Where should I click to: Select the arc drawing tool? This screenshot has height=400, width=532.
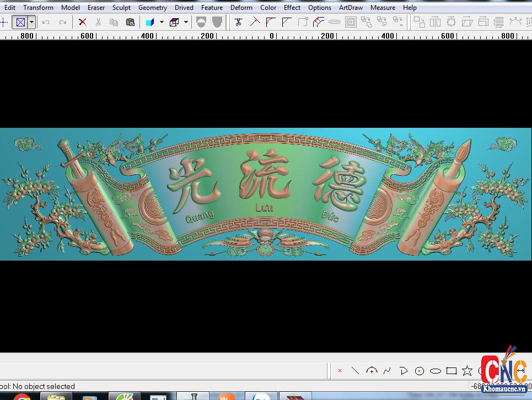(372, 371)
